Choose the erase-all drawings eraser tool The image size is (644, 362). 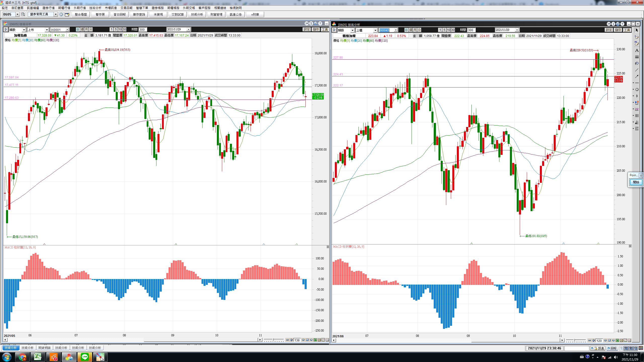pos(637,44)
